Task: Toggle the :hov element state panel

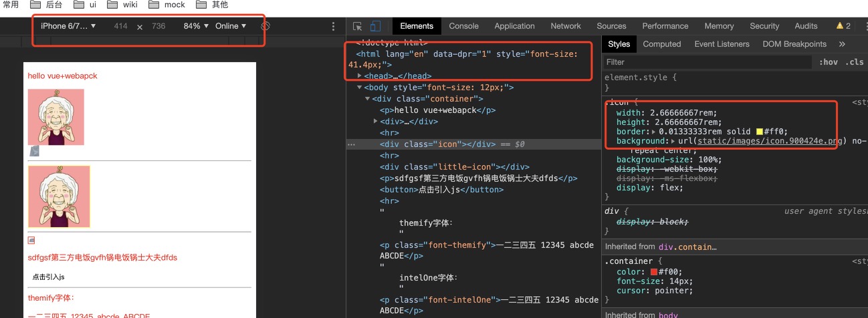Action: pos(828,62)
